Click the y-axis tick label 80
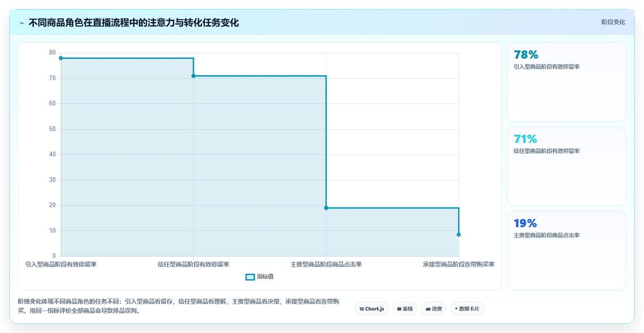 pos(52,53)
